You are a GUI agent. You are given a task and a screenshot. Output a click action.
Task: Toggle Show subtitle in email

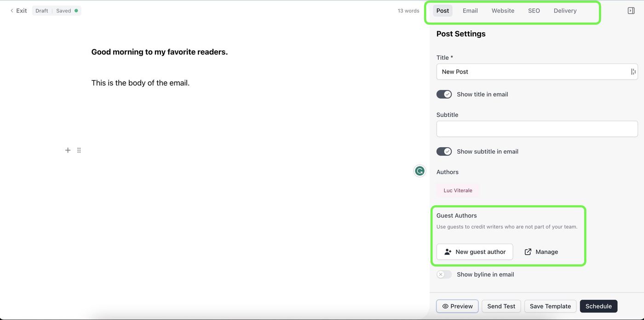444,151
